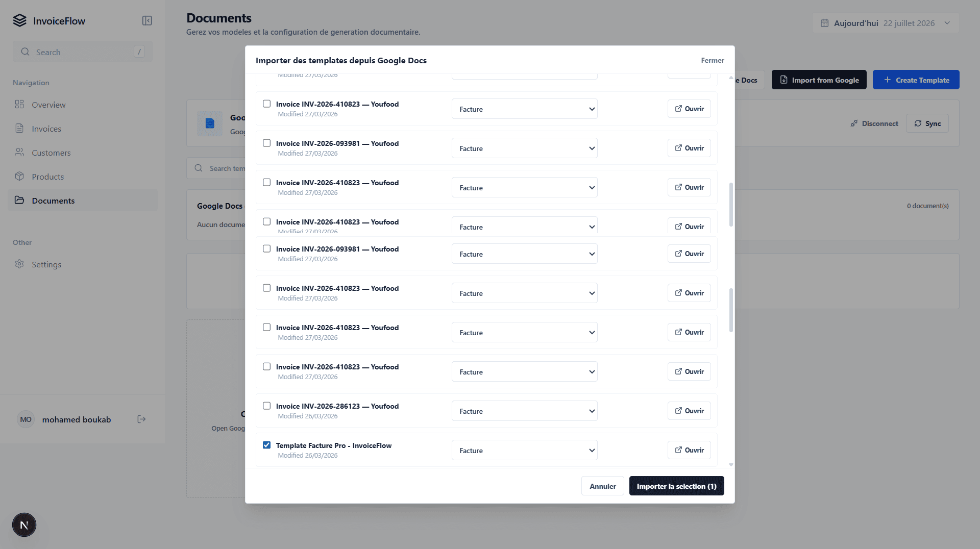Click the "0 document(s)" count text
The height and width of the screenshot is (549, 980).
point(927,206)
